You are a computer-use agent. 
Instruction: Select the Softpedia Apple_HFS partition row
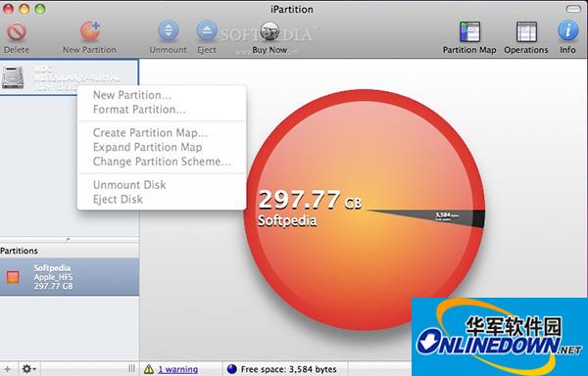click(x=70, y=277)
